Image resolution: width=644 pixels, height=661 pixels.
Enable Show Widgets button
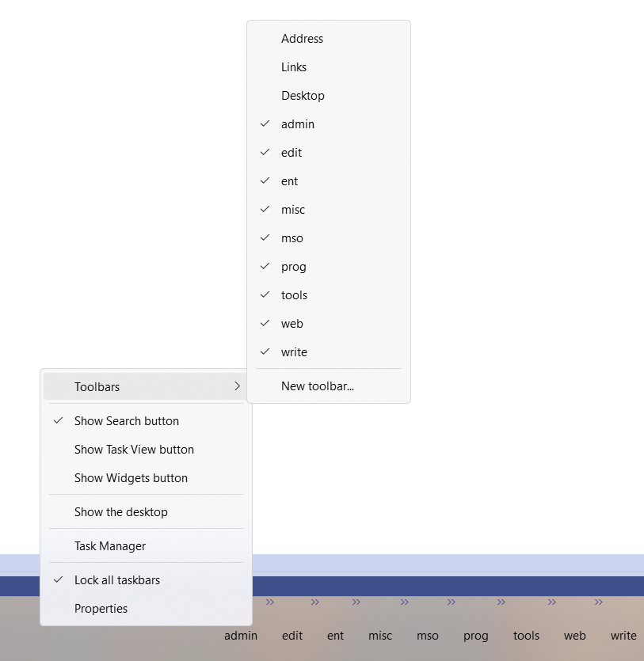pyautogui.click(x=147, y=478)
